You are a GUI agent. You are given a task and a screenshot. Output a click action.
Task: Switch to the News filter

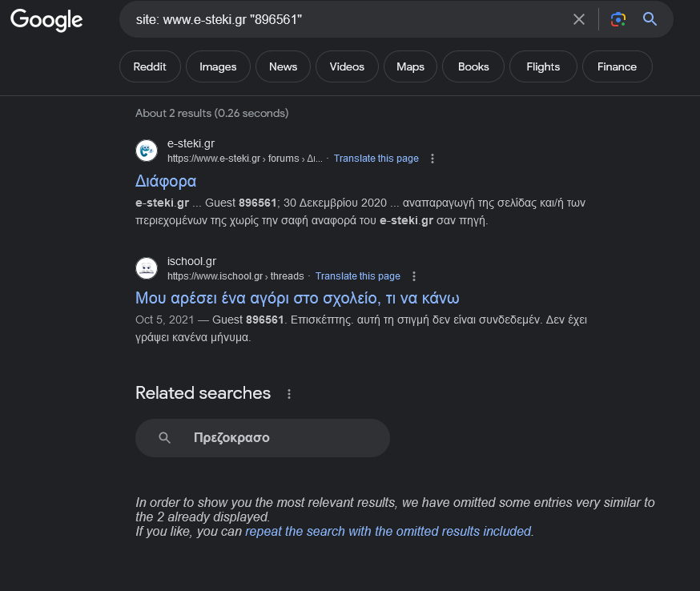pyautogui.click(x=283, y=66)
